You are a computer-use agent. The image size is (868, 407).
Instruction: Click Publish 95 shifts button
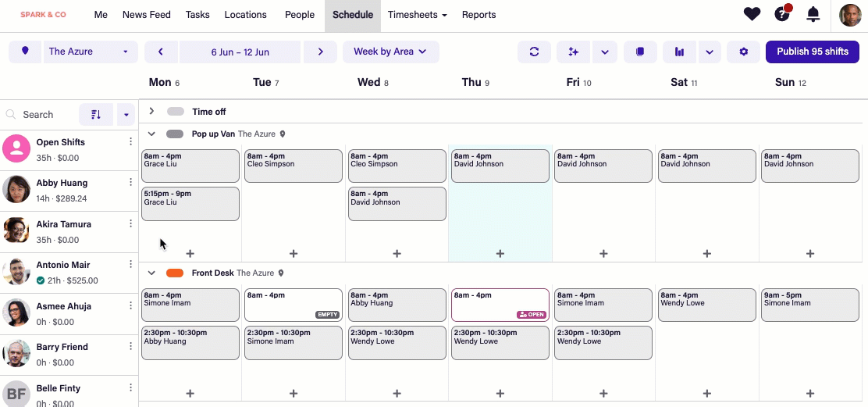click(812, 52)
